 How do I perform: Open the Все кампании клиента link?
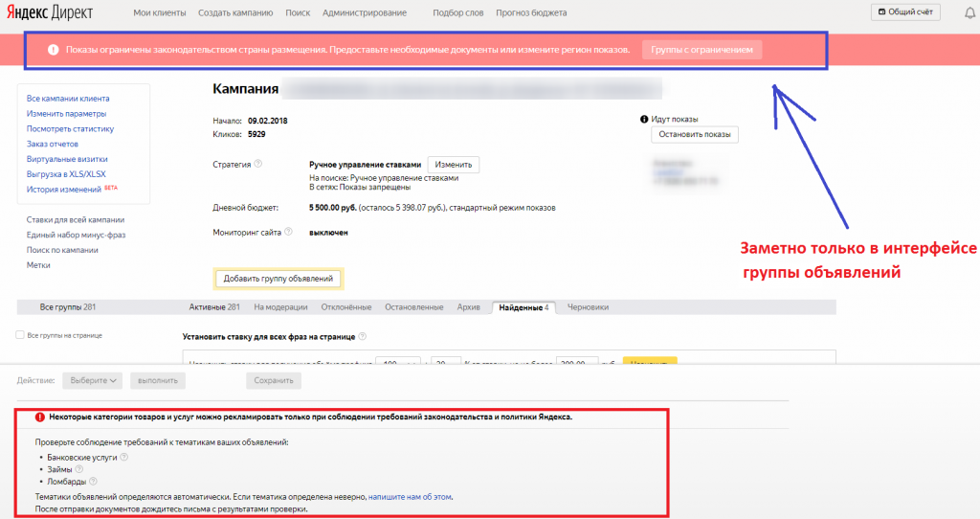(68, 99)
